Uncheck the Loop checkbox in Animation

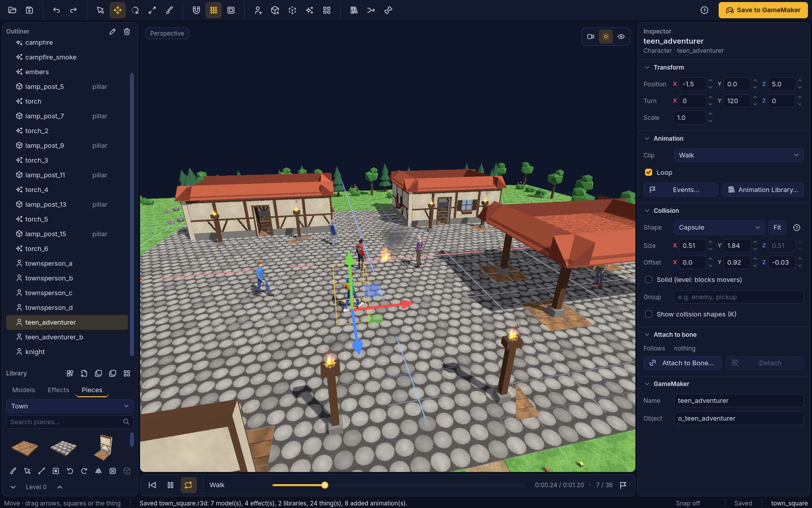pyautogui.click(x=649, y=172)
